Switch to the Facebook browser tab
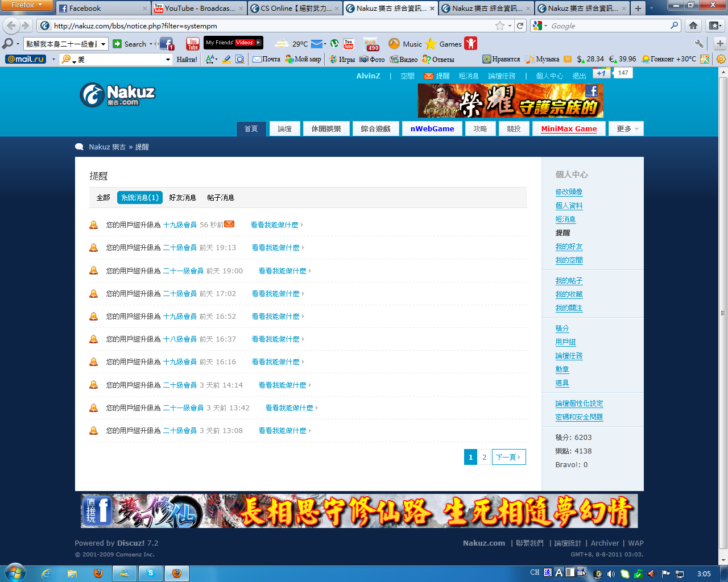The width and height of the screenshot is (728, 582). 102,9
